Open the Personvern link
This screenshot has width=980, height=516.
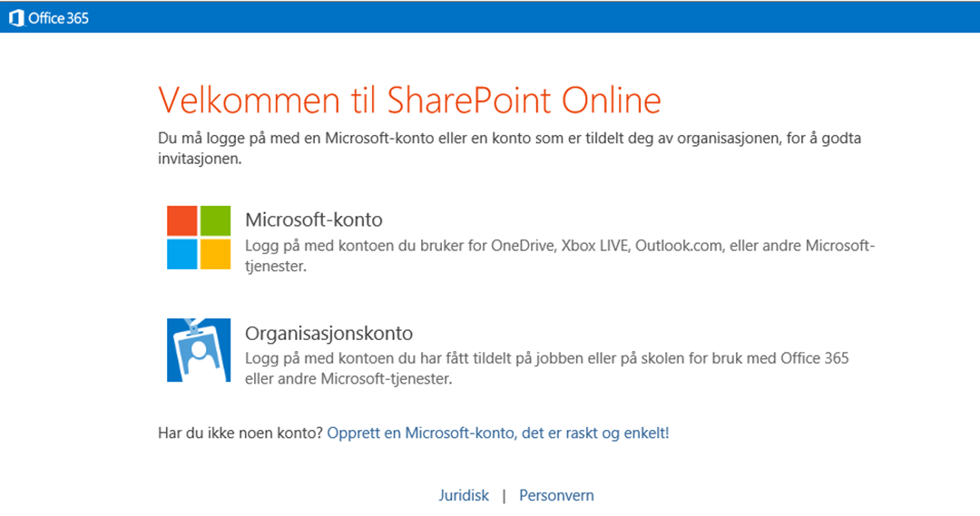556,495
